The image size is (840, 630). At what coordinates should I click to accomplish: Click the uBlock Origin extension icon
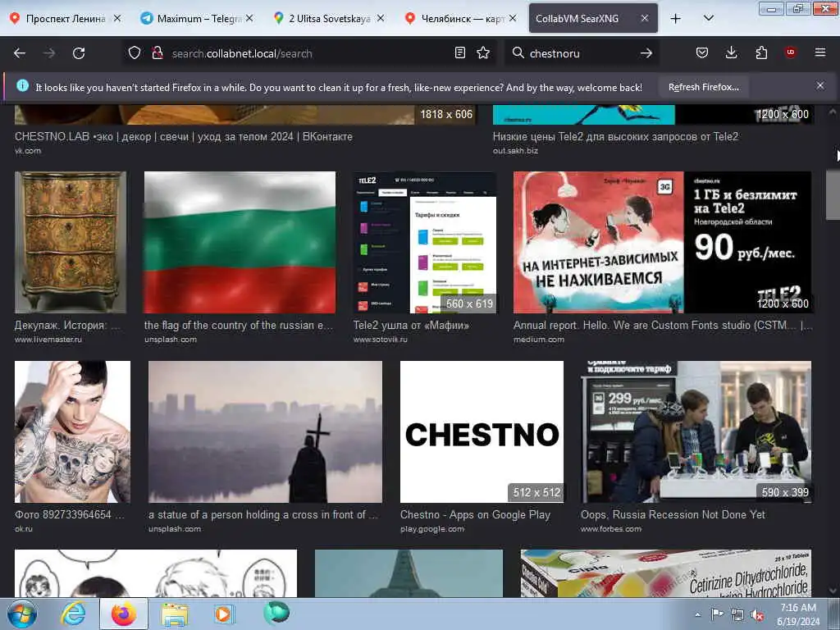pyautogui.click(x=791, y=52)
